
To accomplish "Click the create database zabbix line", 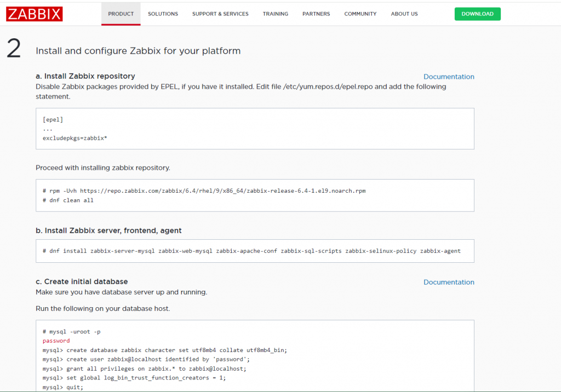I will tap(164, 350).
